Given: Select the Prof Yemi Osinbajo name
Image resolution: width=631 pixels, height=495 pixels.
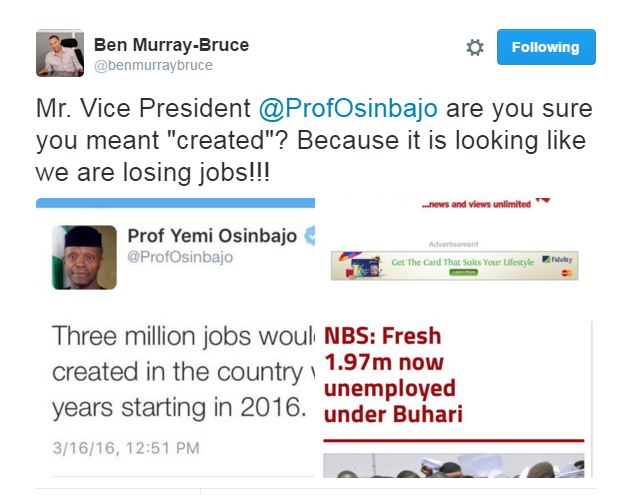Looking at the screenshot, I should (212, 237).
